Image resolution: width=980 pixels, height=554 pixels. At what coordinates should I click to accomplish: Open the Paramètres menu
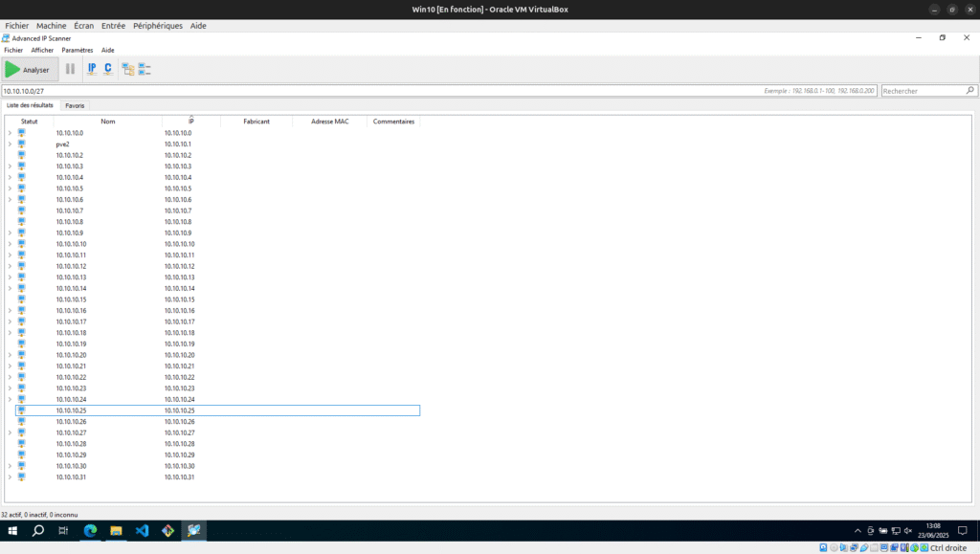coord(78,50)
